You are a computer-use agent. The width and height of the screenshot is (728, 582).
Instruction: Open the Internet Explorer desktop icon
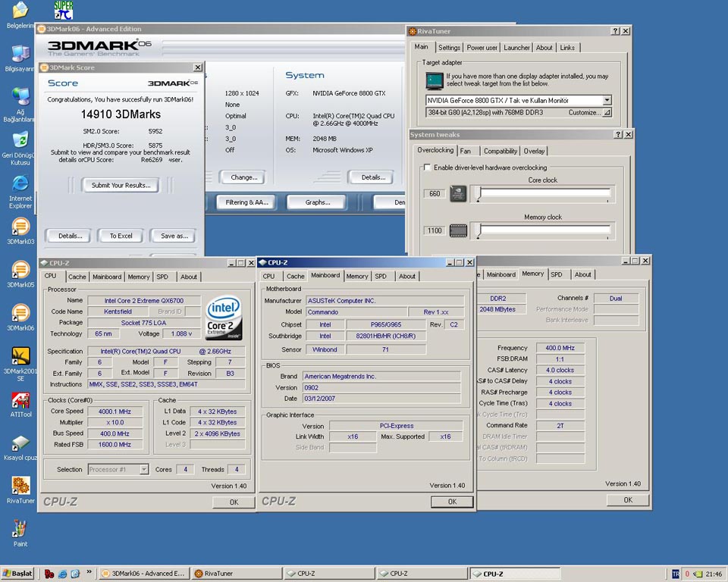20,191
